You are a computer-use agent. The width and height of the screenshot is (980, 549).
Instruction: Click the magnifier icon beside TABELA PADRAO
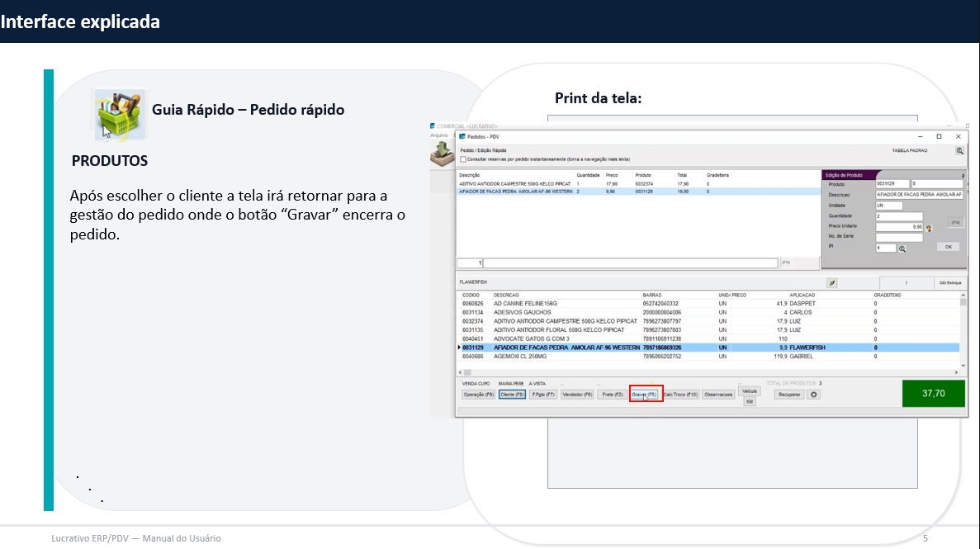(x=959, y=151)
